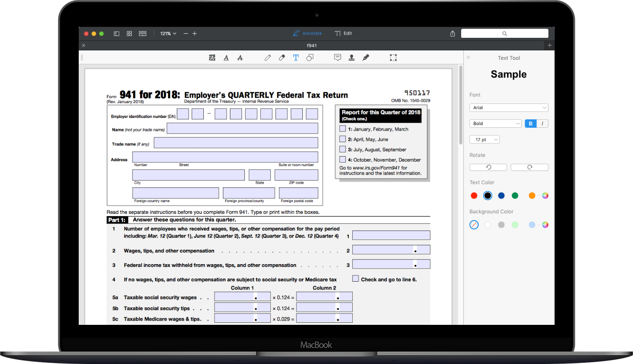The width and height of the screenshot is (633, 364).
Task: Check quarter 2: April, May, June
Action: pos(343,139)
